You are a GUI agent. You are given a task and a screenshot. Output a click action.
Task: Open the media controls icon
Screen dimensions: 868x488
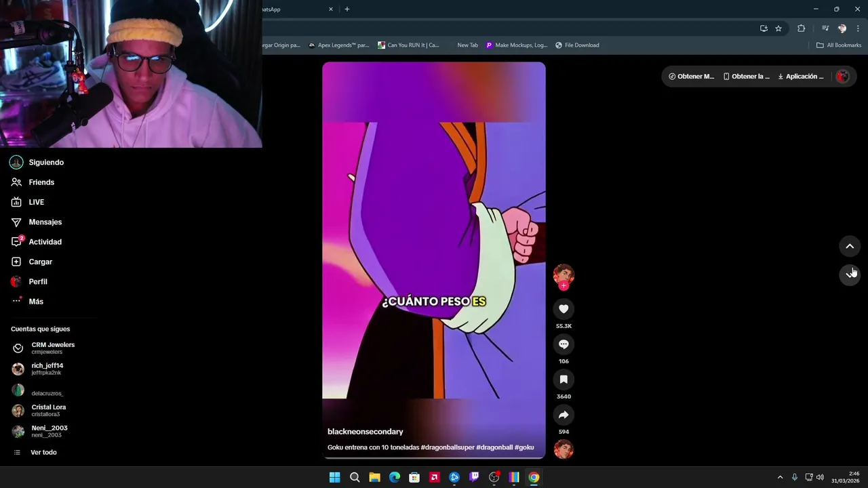[x=825, y=28]
